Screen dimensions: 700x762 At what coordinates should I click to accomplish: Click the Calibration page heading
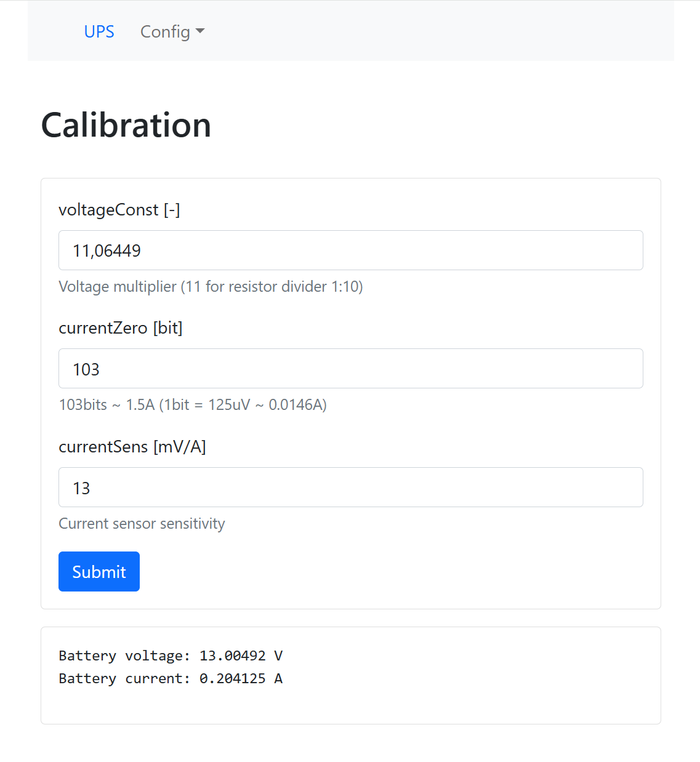pos(126,125)
